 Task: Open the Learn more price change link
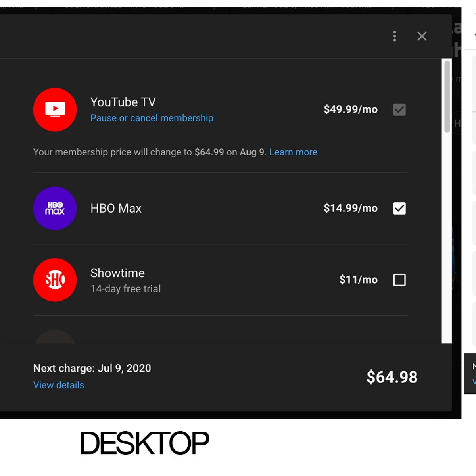pyautogui.click(x=293, y=152)
